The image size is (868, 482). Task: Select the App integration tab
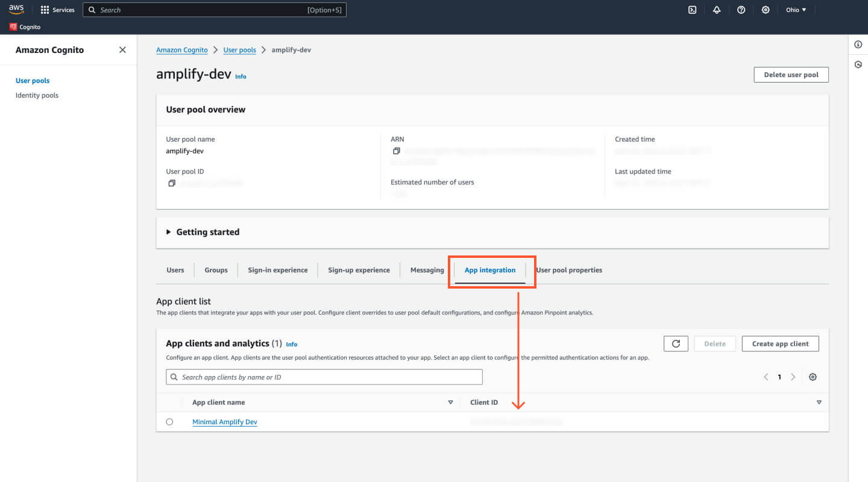490,270
